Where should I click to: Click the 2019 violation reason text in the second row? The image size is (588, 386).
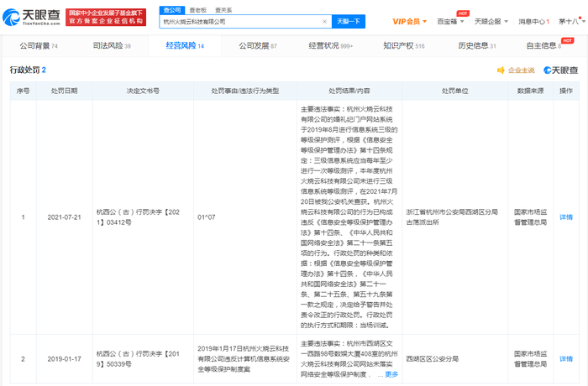244,358
